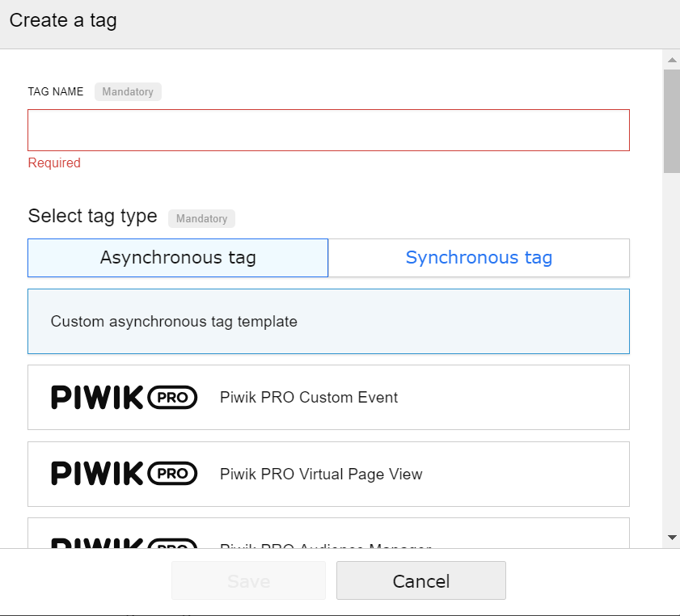Switch to the Synchronous tag tab
Viewport: 680px width, 616px height.
click(x=479, y=258)
